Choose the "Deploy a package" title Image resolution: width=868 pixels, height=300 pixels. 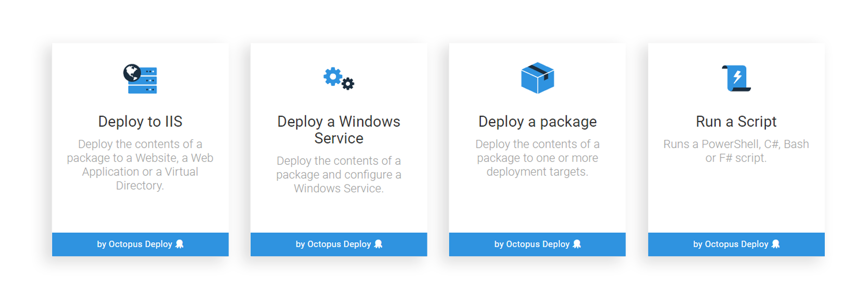pos(537,122)
